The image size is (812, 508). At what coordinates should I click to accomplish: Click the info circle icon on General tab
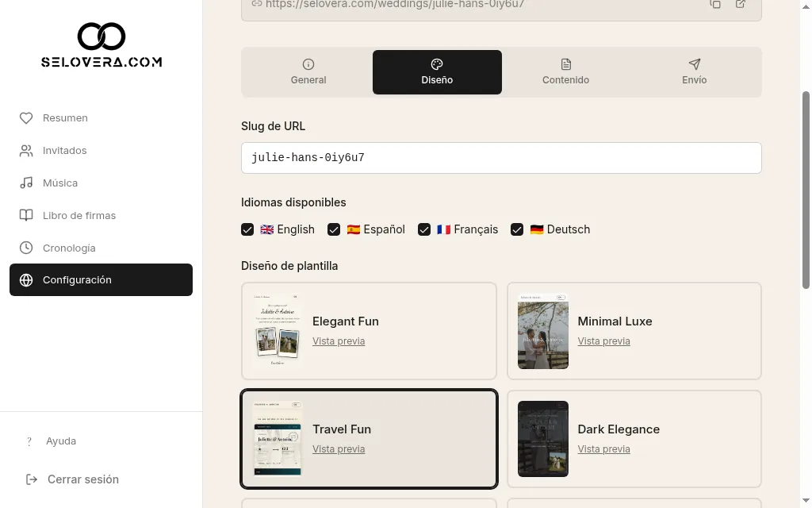[308, 64]
